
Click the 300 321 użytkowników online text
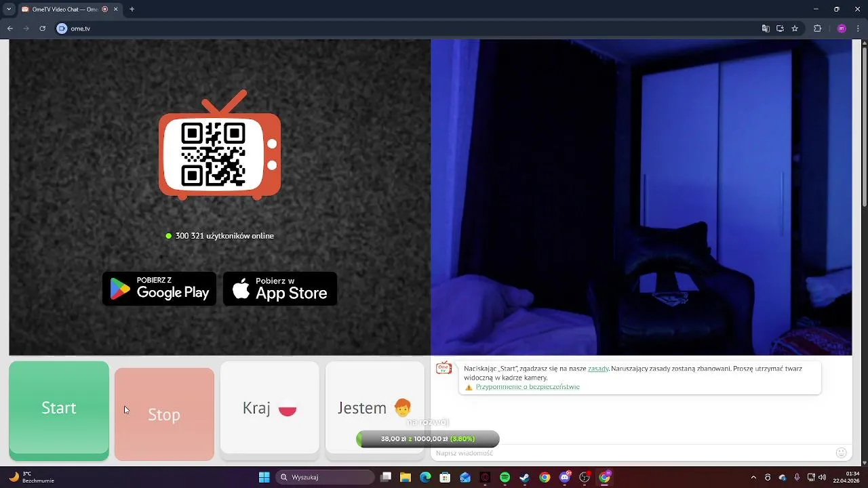[224, 236]
